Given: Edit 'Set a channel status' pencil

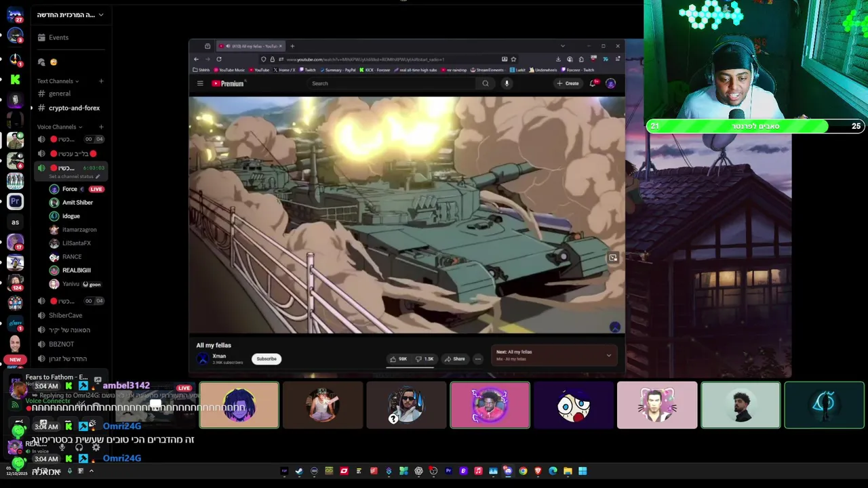Looking at the screenshot, I should [98, 176].
